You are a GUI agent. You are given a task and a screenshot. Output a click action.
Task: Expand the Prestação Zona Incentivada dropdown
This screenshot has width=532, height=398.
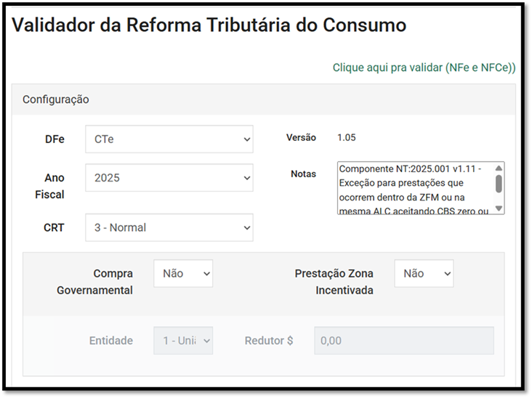(424, 274)
